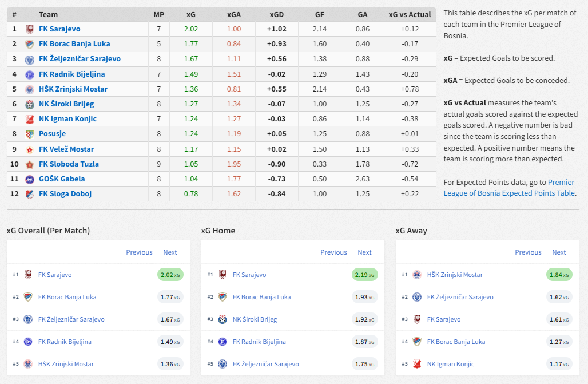Click Zrinjski Mostar crest in xG Away list
The height and width of the screenshot is (384, 588).
pyautogui.click(x=417, y=274)
